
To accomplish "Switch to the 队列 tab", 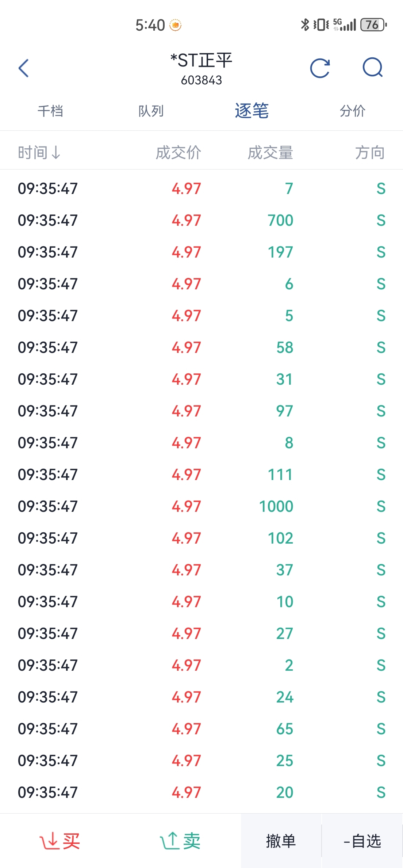I will coord(151,111).
